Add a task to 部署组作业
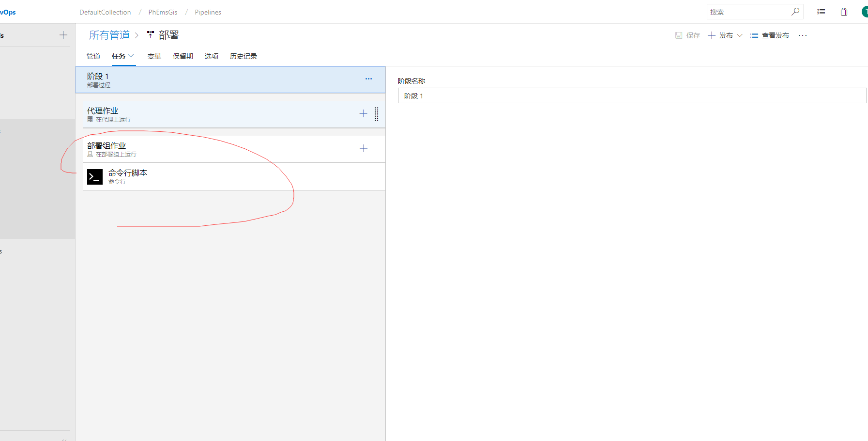The image size is (868, 441). [364, 149]
